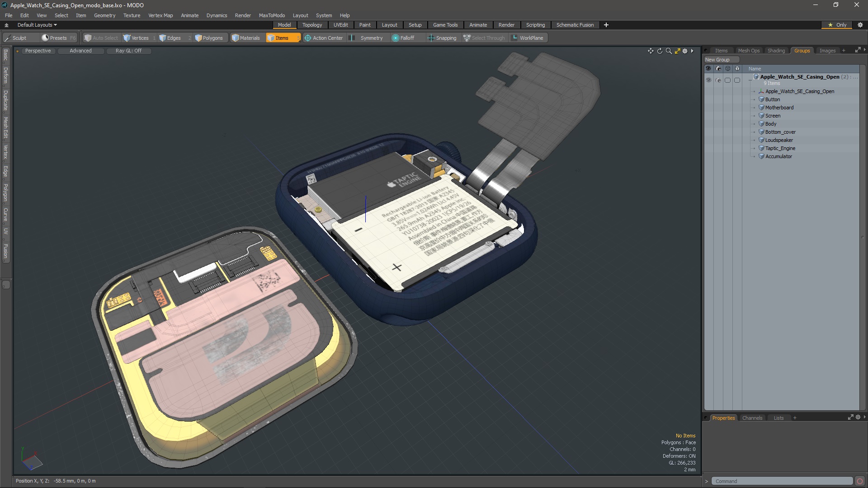
Task: Expand Groups panel arrow at far right
Action: (x=864, y=50)
